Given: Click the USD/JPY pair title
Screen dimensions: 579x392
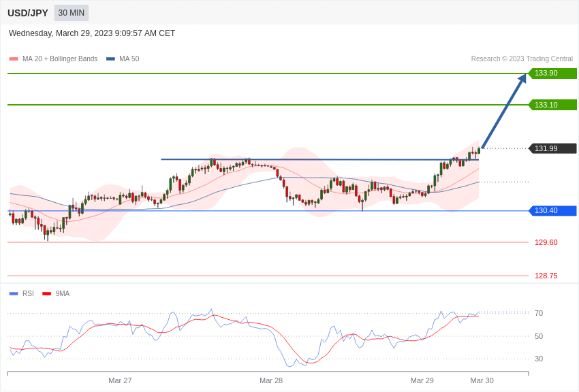Looking at the screenshot, I should (x=28, y=13).
